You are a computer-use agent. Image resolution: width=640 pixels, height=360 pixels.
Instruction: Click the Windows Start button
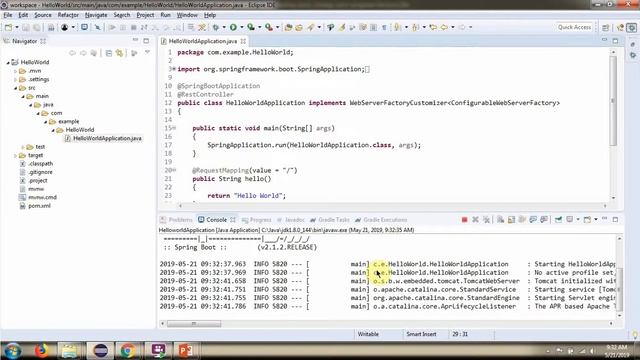click(12, 351)
